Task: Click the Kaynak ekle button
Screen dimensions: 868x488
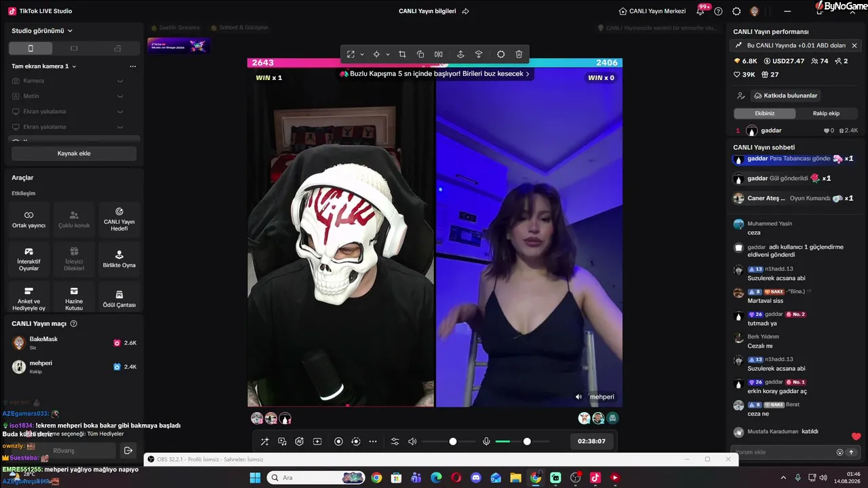Action: [x=74, y=153]
